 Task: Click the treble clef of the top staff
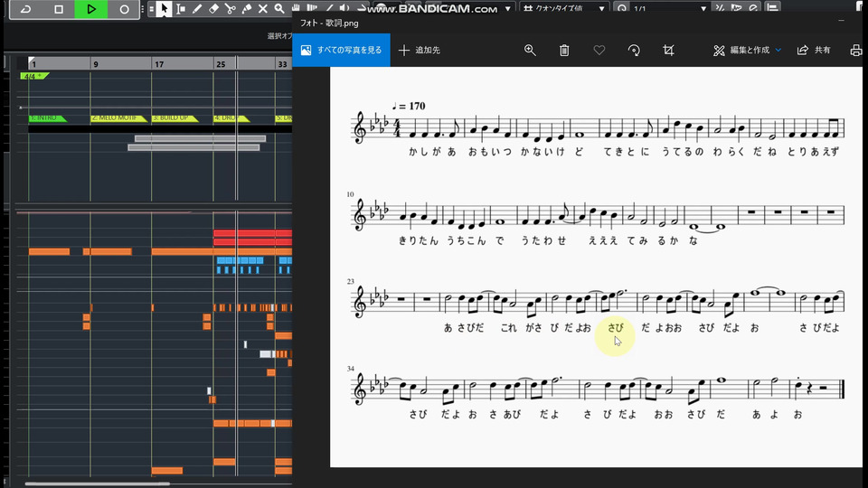[360, 127]
